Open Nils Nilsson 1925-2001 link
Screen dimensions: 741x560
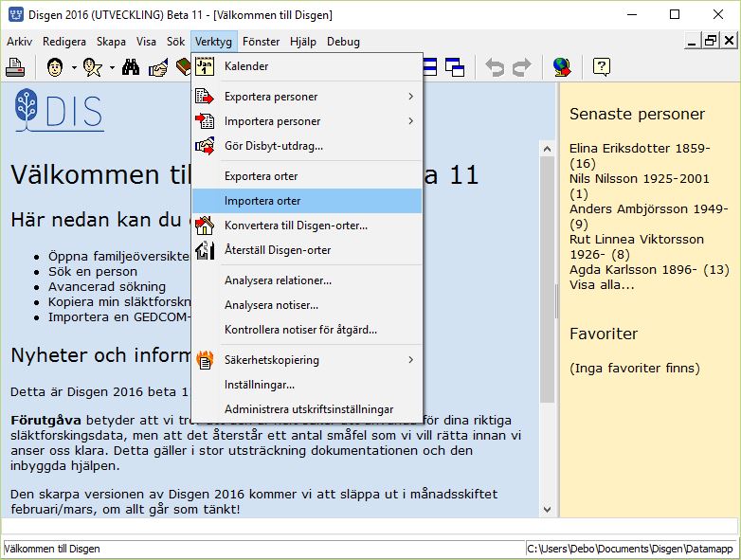point(639,187)
